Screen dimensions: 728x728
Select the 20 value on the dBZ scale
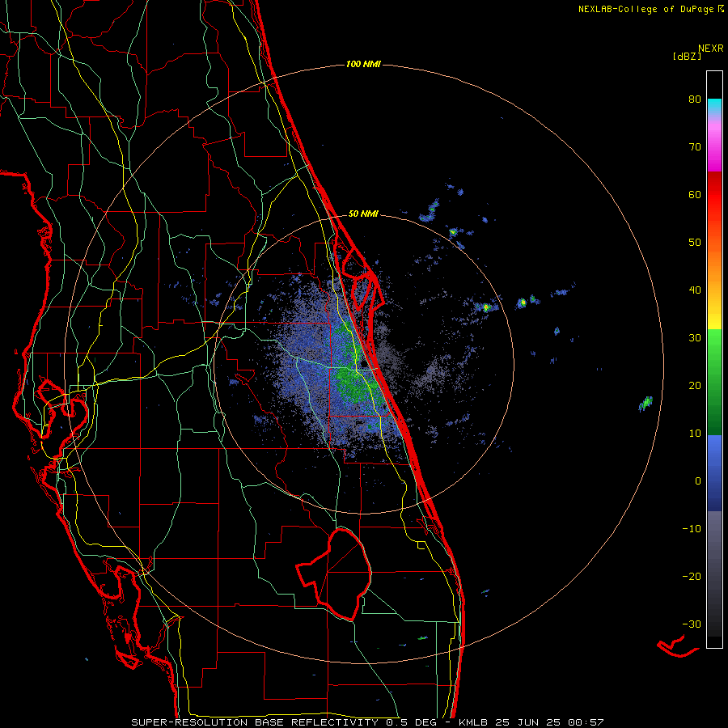pyautogui.click(x=695, y=386)
